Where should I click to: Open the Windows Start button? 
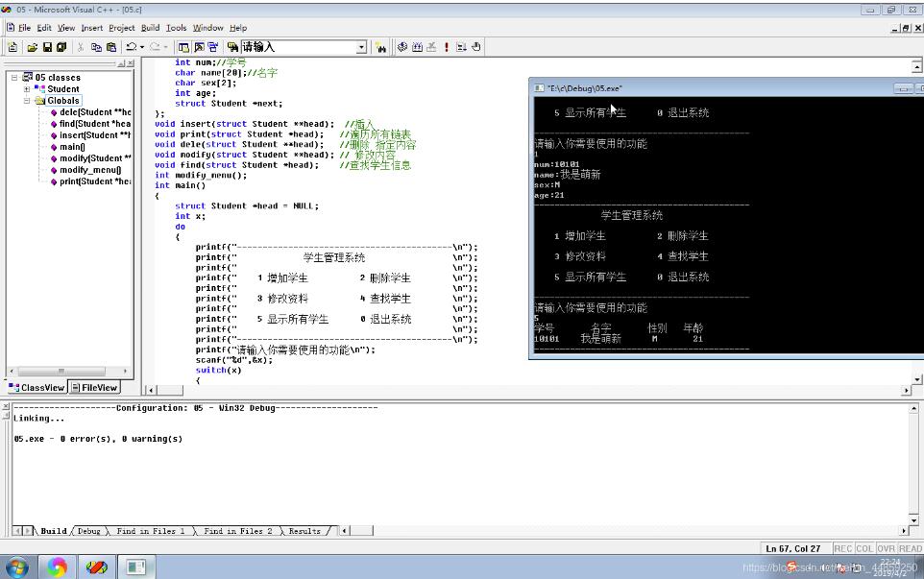[17, 567]
